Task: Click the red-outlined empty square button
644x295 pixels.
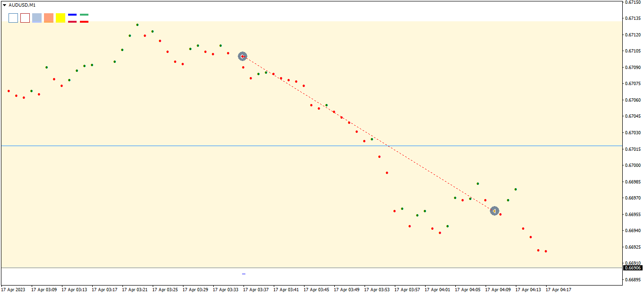Action: tap(25, 18)
